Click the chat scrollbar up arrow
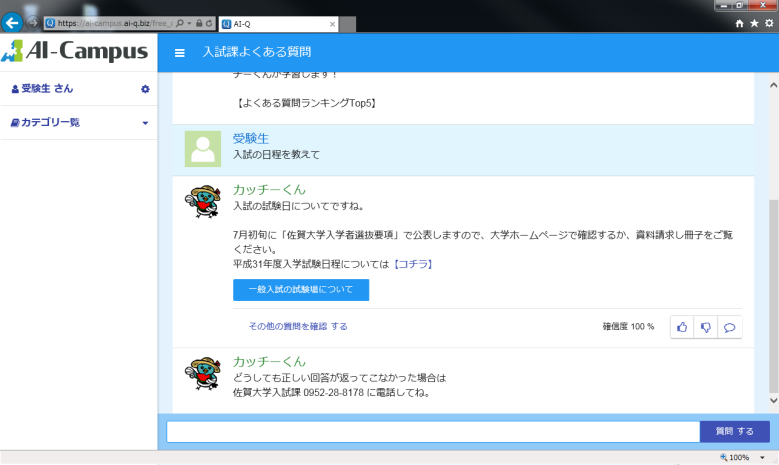 pyautogui.click(x=774, y=85)
